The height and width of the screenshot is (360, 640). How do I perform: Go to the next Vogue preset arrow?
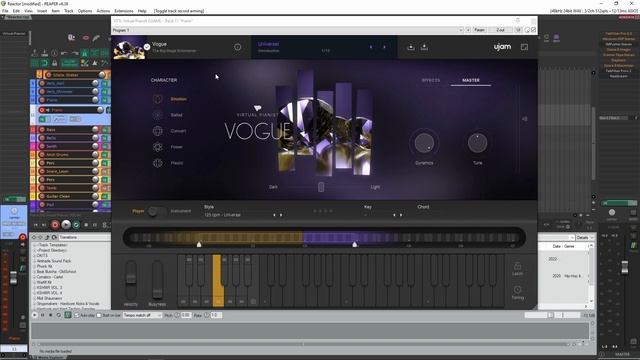pos(384,47)
